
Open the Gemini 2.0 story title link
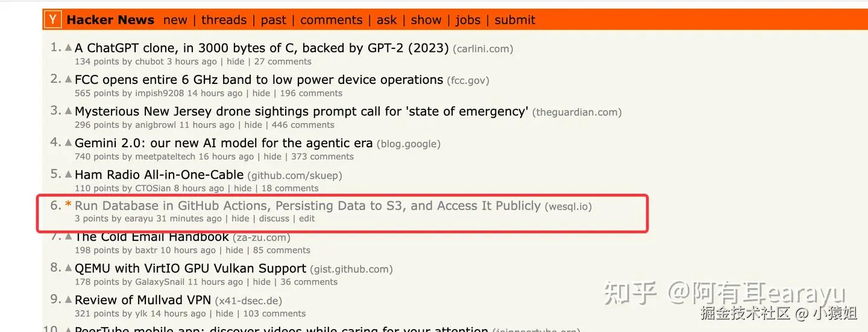coord(223,143)
